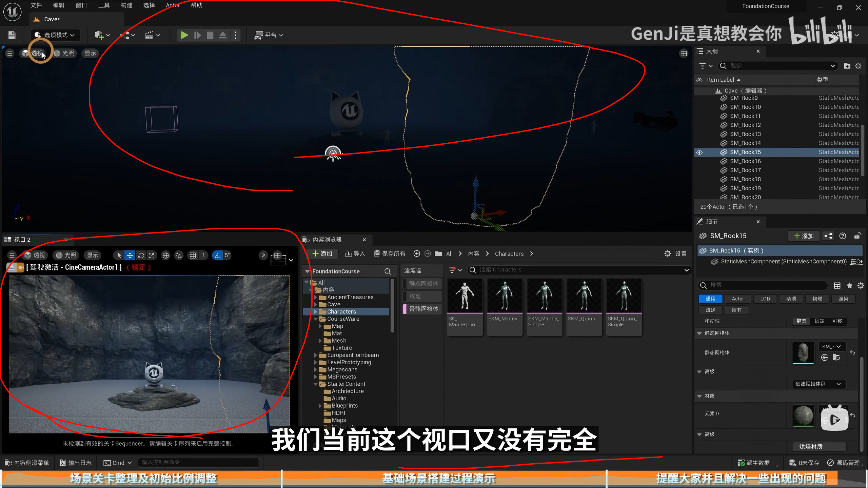Toggle surface snapping globe icon

tap(165, 255)
